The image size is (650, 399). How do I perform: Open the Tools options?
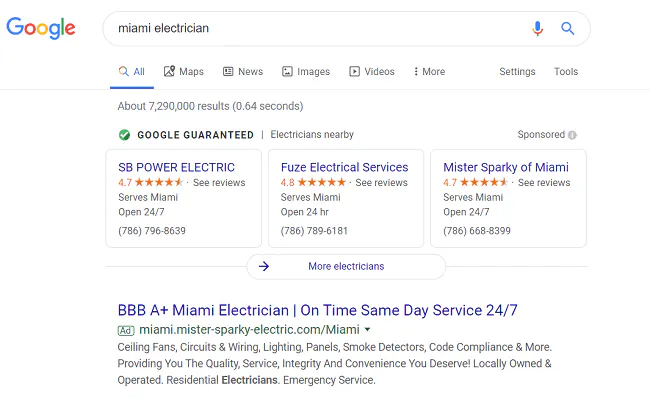566,71
